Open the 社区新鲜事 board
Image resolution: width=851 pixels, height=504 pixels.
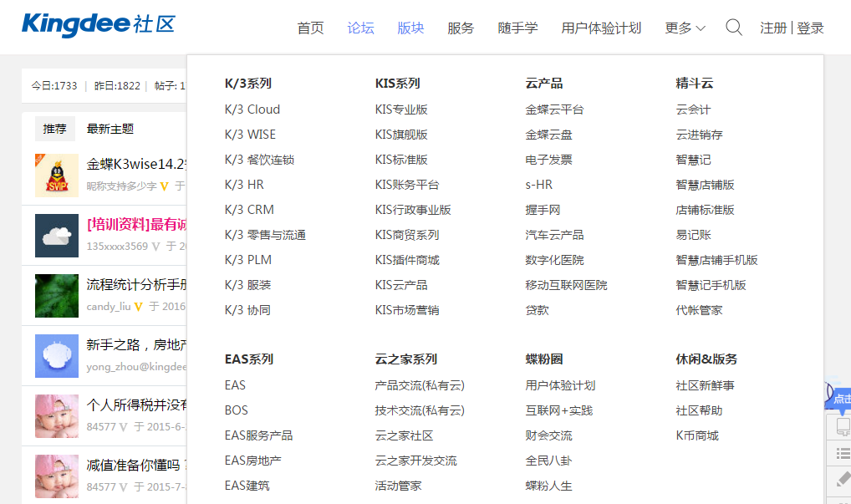[x=705, y=385]
